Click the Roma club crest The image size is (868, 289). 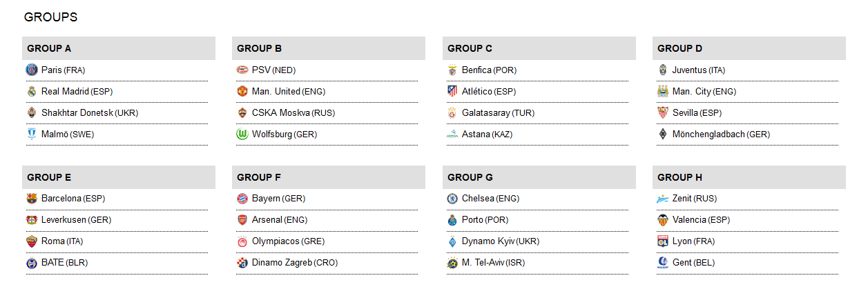(32, 241)
